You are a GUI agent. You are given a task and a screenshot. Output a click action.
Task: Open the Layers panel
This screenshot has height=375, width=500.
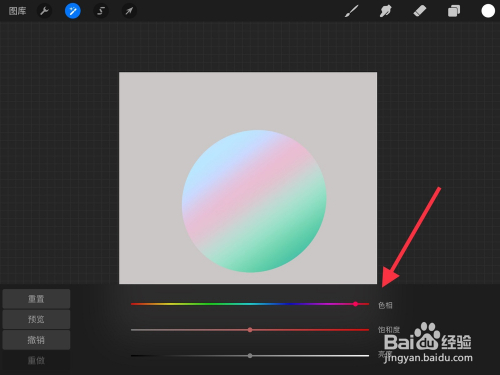coord(454,11)
